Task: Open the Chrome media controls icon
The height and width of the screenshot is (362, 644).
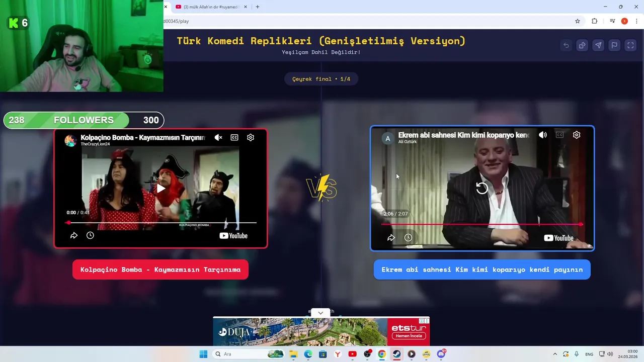Action: point(612,21)
